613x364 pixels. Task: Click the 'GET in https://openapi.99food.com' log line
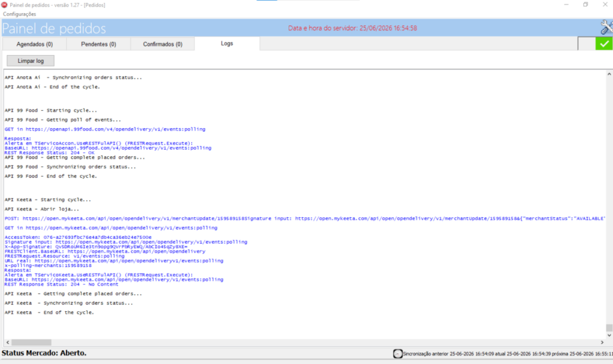[105, 129]
